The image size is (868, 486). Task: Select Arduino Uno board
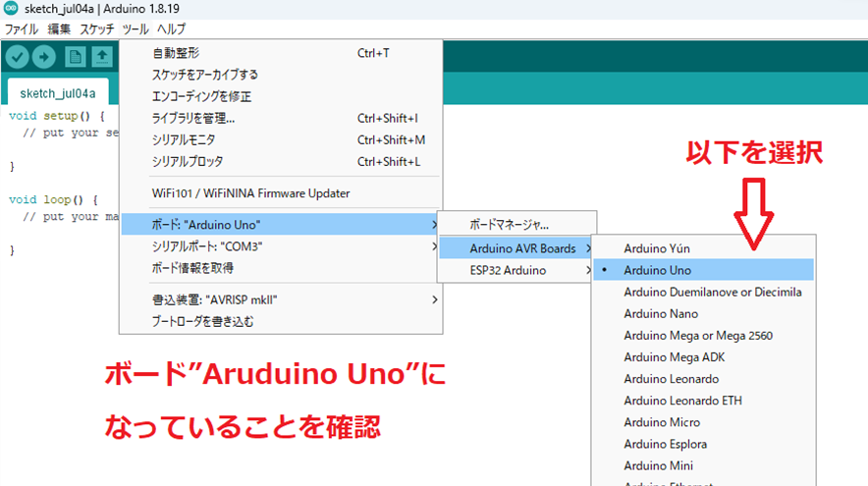[703, 270]
